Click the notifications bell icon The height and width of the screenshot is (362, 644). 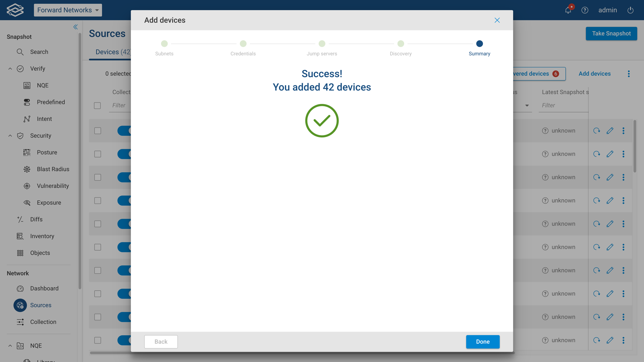click(x=568, y=10)
